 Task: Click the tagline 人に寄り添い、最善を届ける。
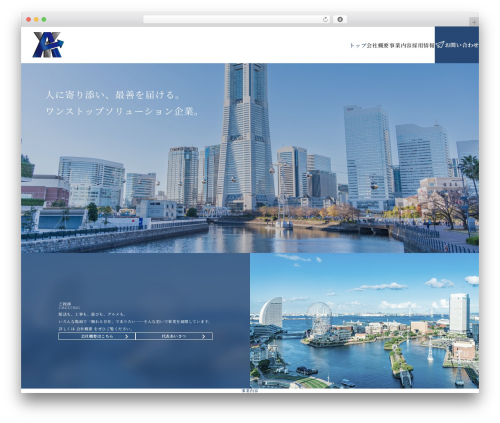114,95
